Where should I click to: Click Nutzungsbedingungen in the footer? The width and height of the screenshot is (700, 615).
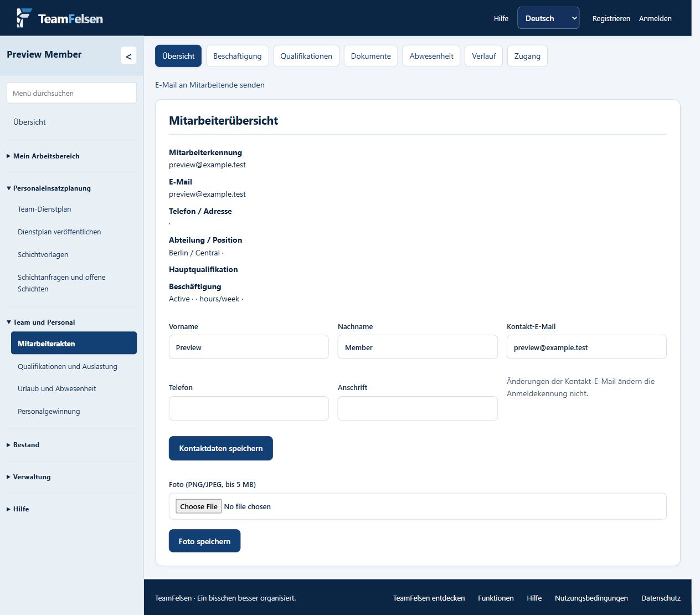click(591, 598)
